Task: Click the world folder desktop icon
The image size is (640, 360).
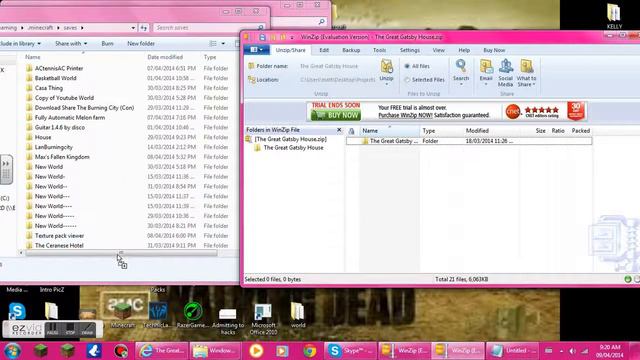Action: coord(298,315)
